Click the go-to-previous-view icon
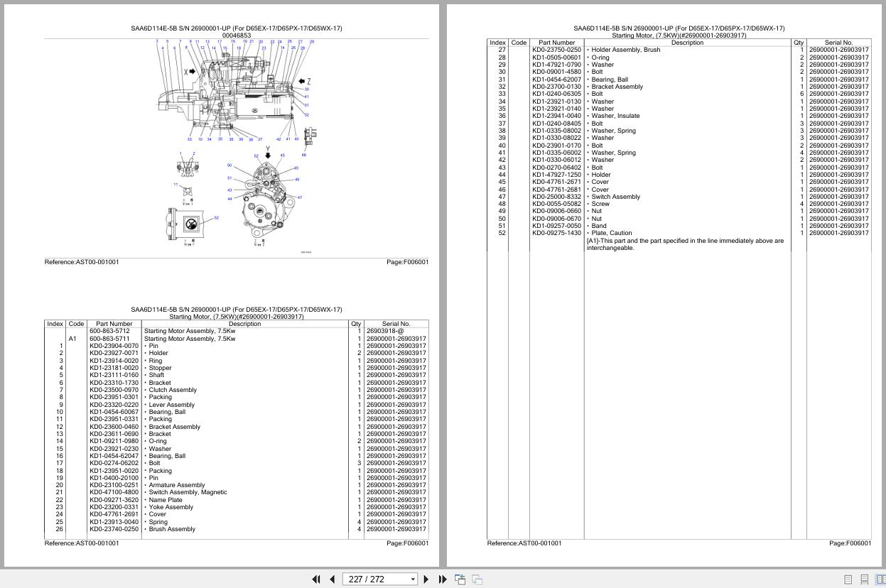Image resolution: width=886 pixels, height=588 pixels. point(460,579)
